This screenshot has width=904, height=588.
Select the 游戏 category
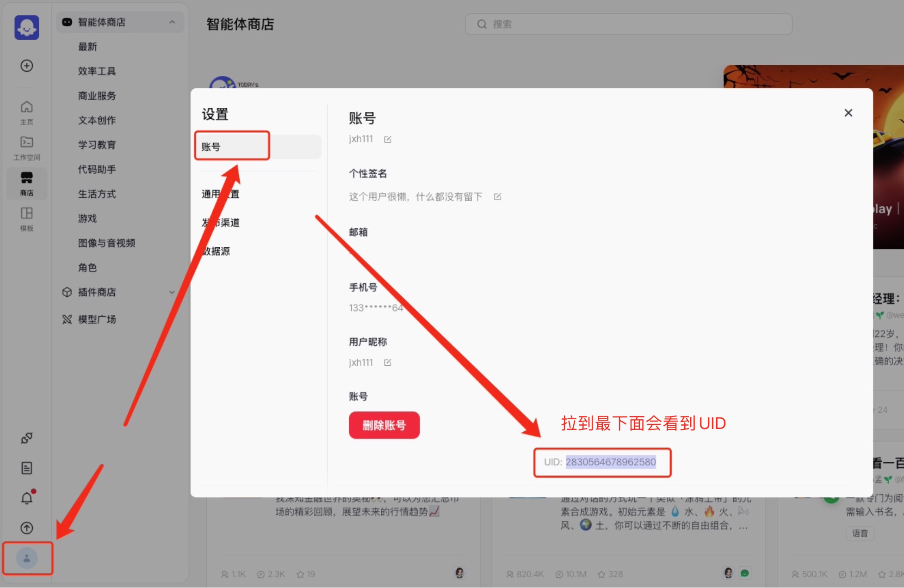(87, 218)
